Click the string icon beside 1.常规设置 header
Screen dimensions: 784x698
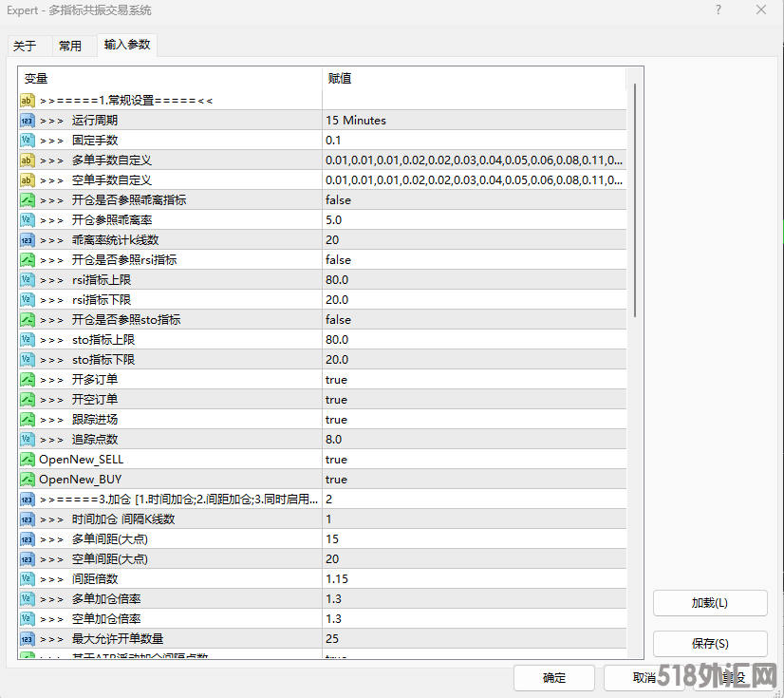[x=27, y=101]
